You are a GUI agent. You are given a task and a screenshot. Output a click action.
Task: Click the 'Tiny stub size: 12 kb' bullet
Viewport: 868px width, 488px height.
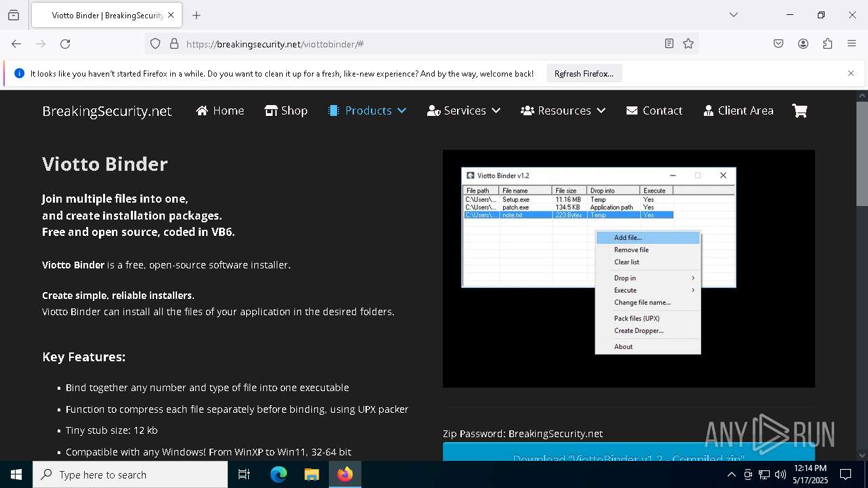tap(112, 430)
